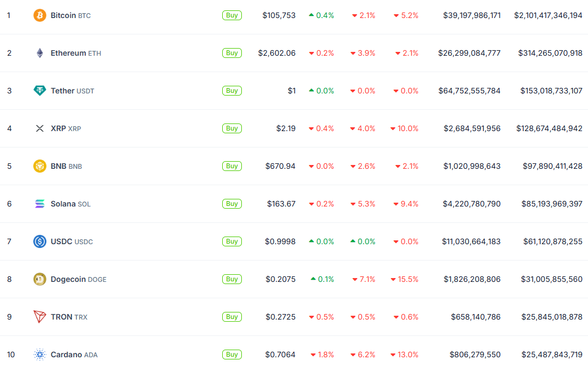Click the Solana striped logo icon
This screenshot has width=588, height=366.
[x=40, y=204]
